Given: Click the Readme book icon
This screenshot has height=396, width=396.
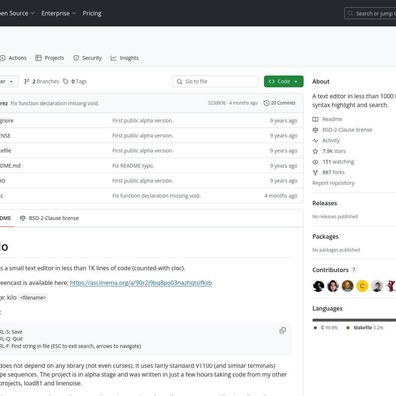Looking at the screenshot, I should [x=315, y=119].
